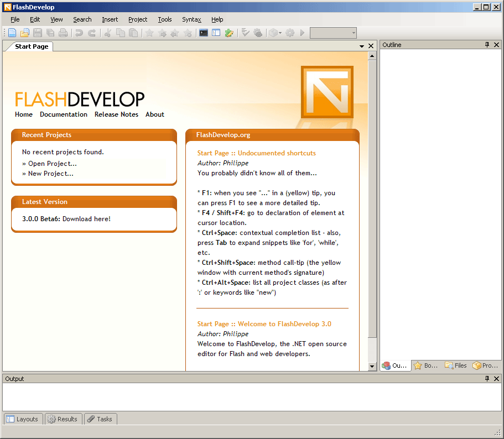
Task: Open the Documentation link
Action: click(x=64, y=114)
